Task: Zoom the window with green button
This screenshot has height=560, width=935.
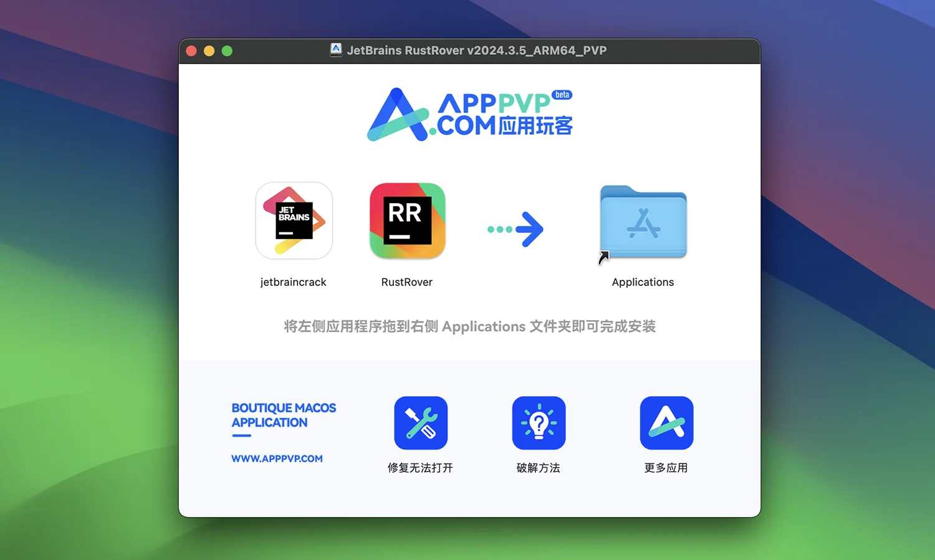Action: click(x=227, y=51)
